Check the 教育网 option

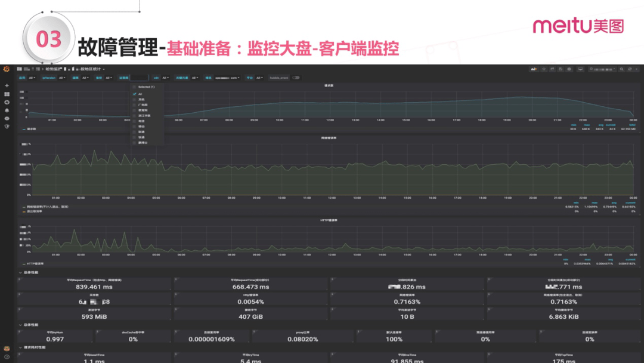tap(134, 110)
